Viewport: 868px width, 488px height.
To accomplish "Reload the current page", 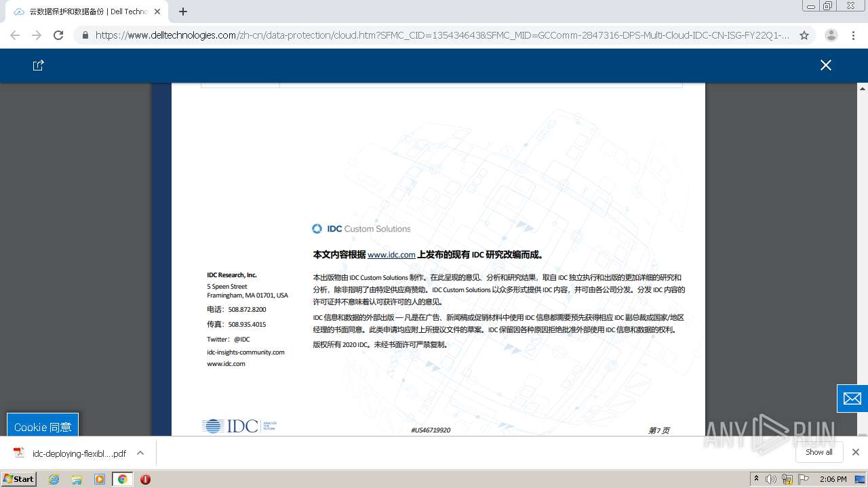I will coord(58,35).
